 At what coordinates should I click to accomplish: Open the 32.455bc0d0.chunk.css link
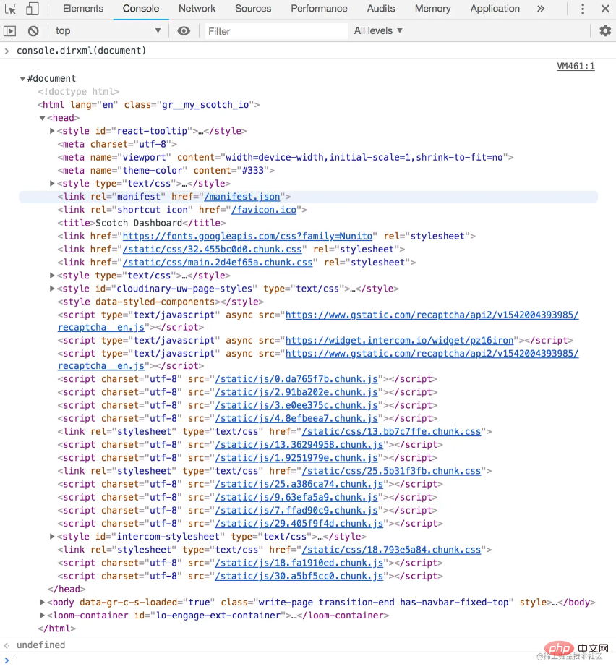tap(212, 250)
